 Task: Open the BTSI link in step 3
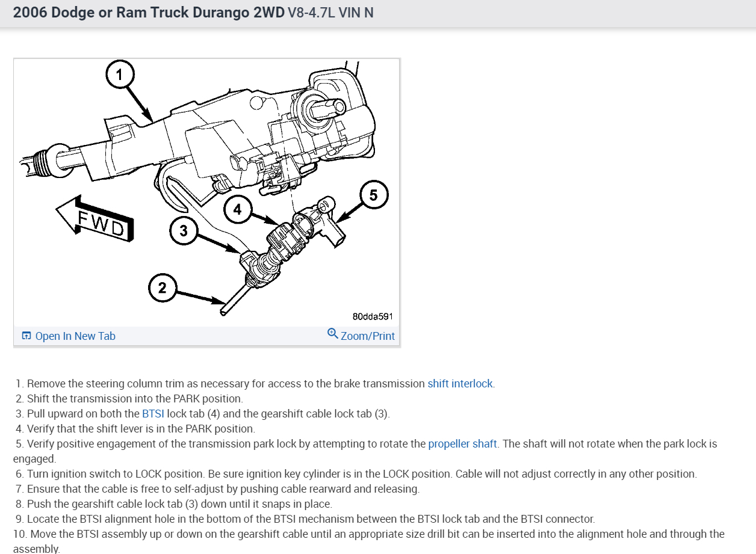[x=153, y=414]
